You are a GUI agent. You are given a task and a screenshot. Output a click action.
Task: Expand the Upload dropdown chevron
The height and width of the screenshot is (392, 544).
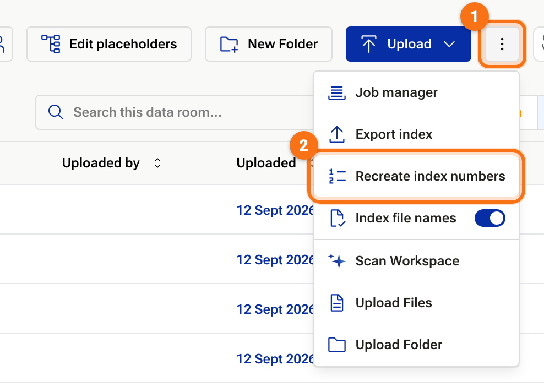(449, 44)
